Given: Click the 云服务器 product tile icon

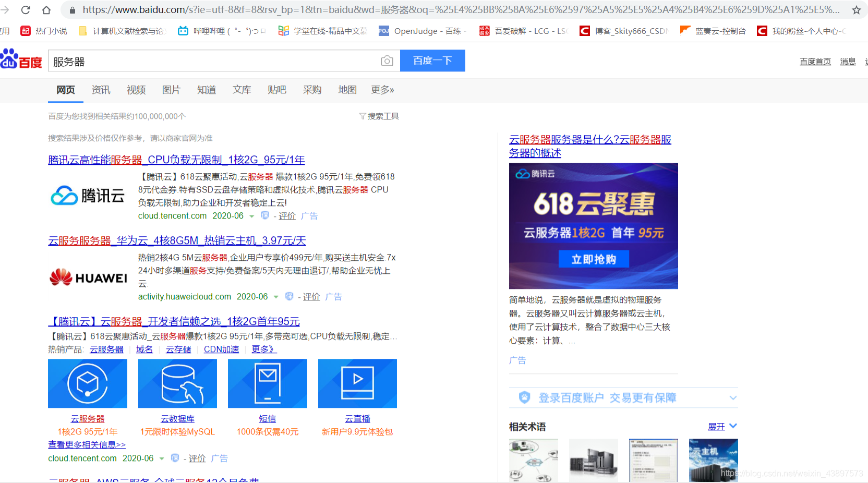Looking at the screenshot, I should pos(88,383).
